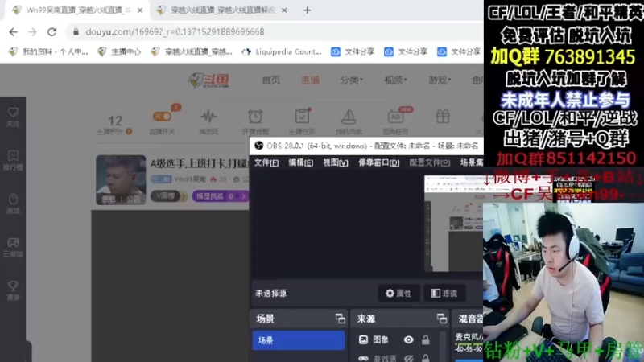Click the browser forward arrow

[x=32, y=32]
